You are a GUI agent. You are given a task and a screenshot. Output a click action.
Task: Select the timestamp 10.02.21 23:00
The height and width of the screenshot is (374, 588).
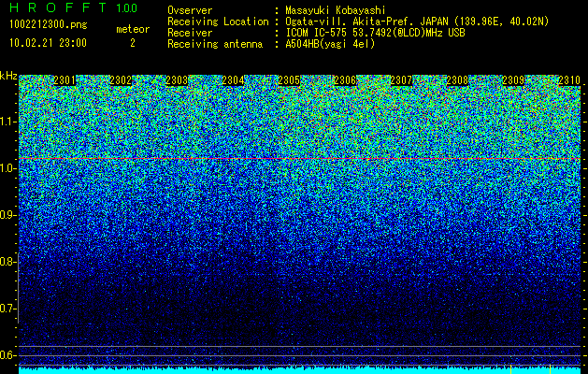click(48, 43)
